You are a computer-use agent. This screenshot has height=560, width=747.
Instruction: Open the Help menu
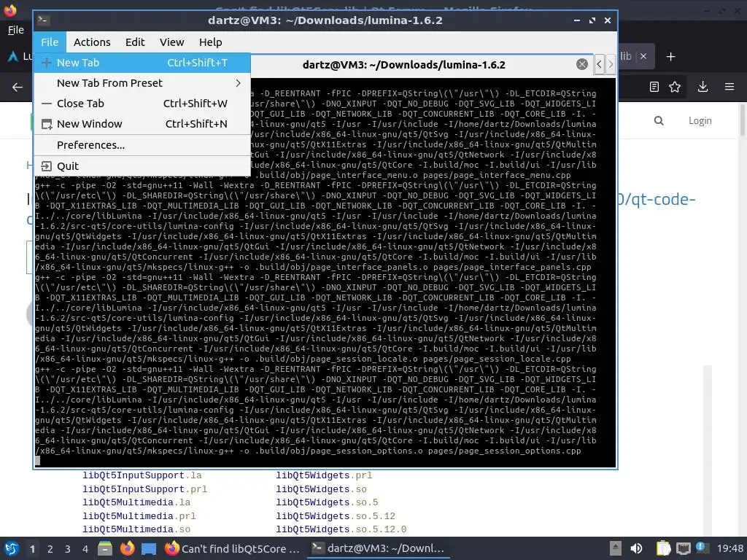[210, 42]
